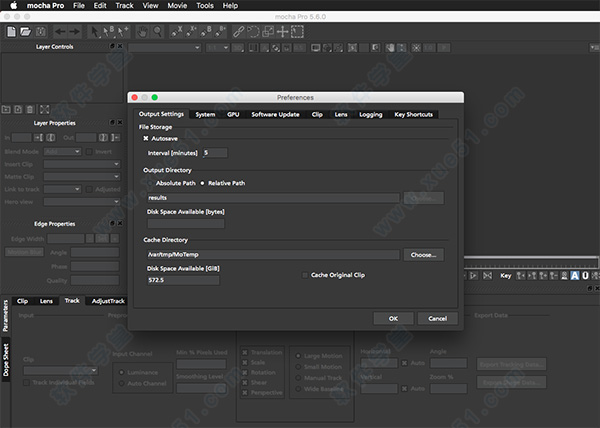Select the Pan hand tool
The image size is (600, 428).
(142, 32)
